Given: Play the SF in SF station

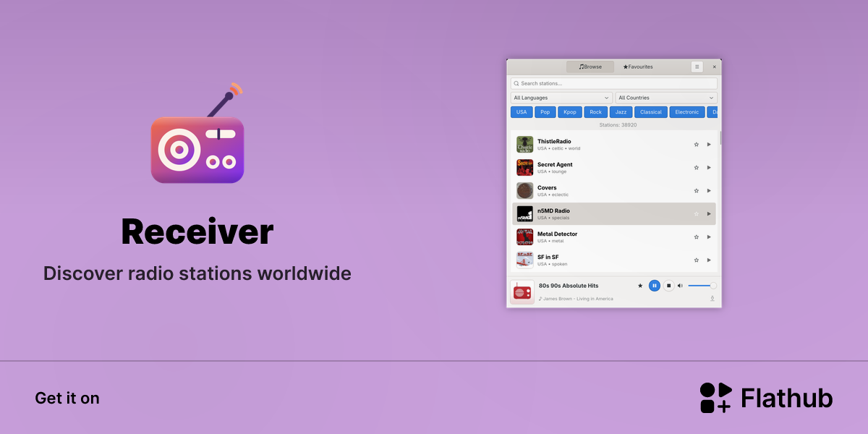Looking at the screenshot, I should coord(709,260).
